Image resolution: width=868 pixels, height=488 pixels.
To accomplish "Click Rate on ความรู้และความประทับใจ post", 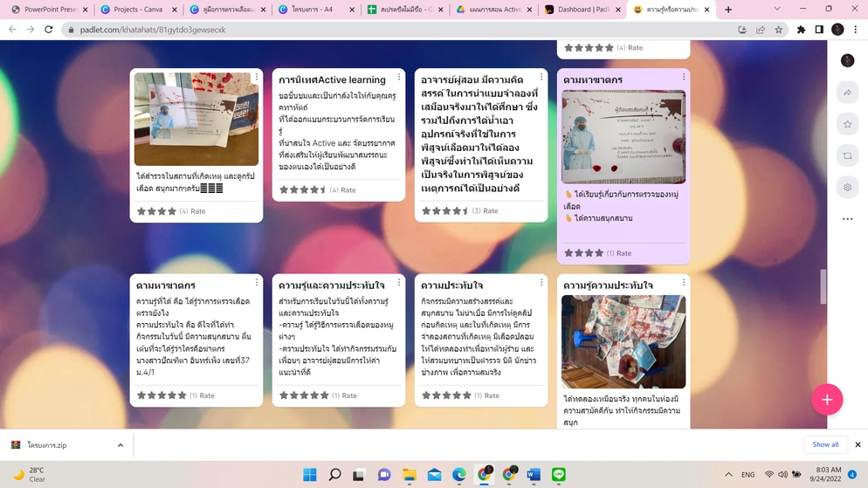I will [349, 395].
